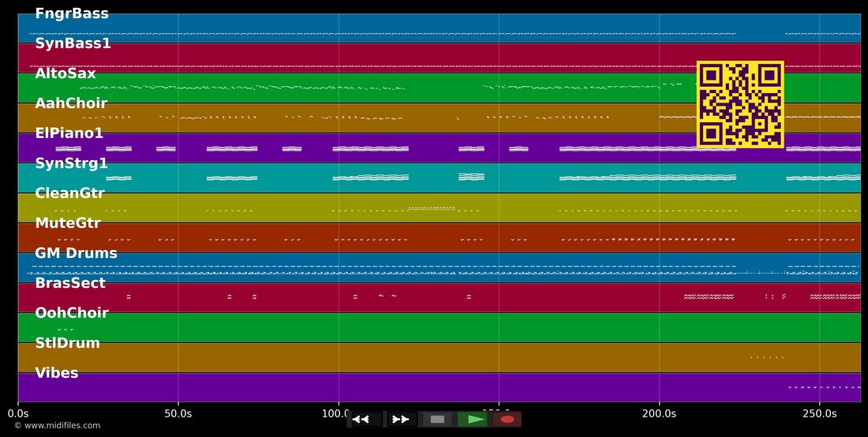Image resolution: width=868 pixels, height=437 pixels.
Task: Jump to the 0.0s time marker
Action: (x=18, y=413)
